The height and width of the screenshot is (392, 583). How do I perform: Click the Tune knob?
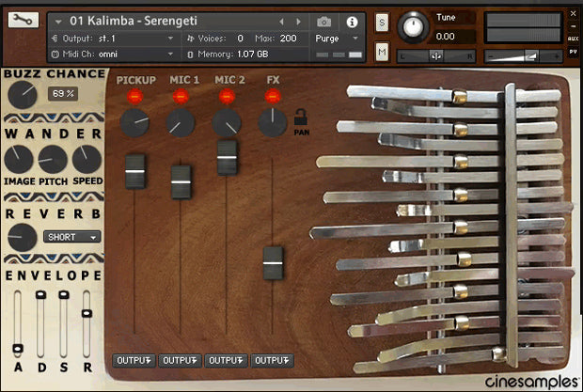pos(411,27)
